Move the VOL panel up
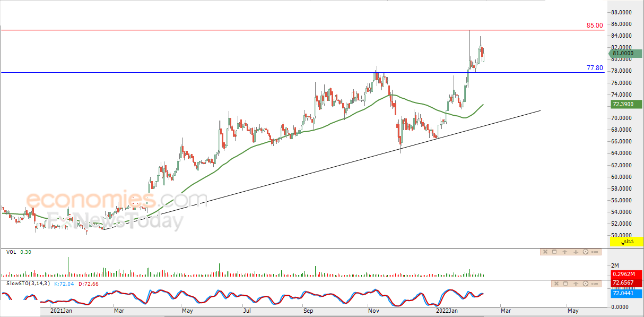This screenshot has width=644, height=317. (x=564, y=252)
